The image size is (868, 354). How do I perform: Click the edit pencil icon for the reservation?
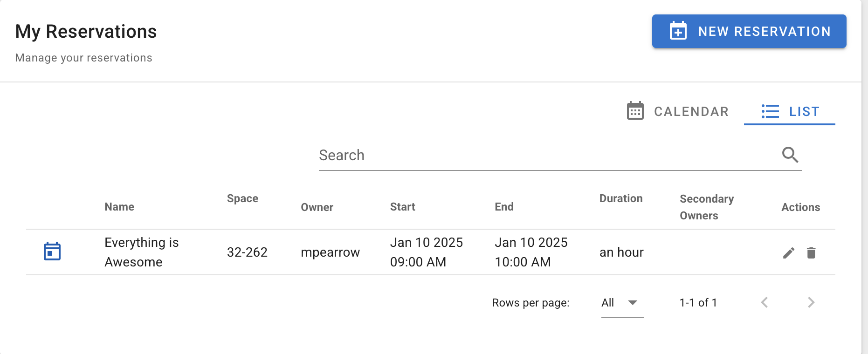(788, 253)
